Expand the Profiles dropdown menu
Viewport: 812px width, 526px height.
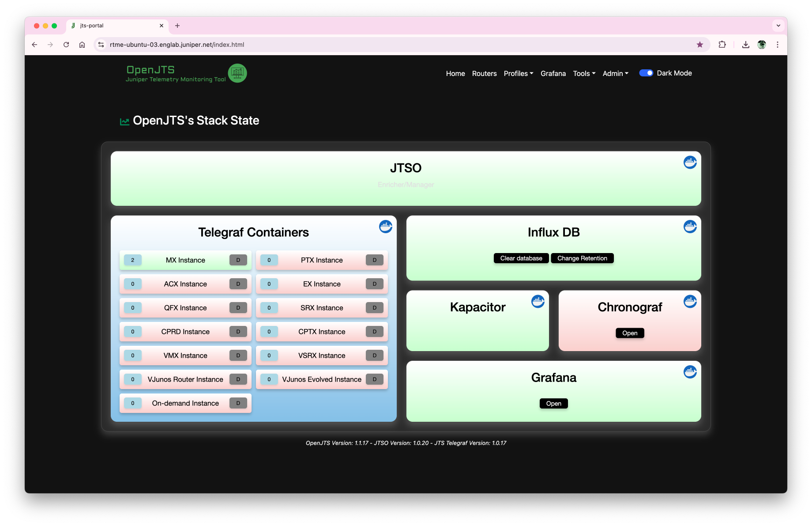(x=518, y=73)
